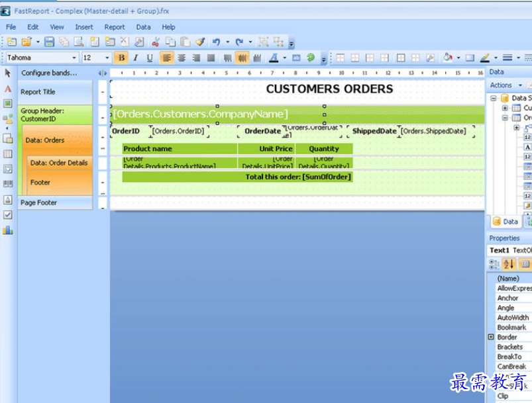532x403 pixels.
Task: Open the Redo history dropdown arrow
Action: tap(250, 42)
